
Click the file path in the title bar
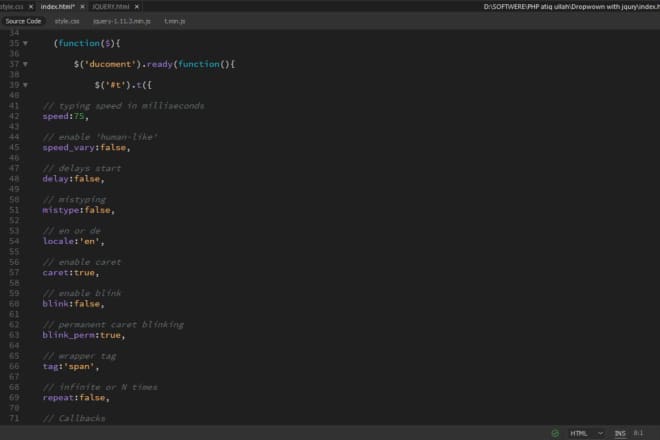[571, 7]
